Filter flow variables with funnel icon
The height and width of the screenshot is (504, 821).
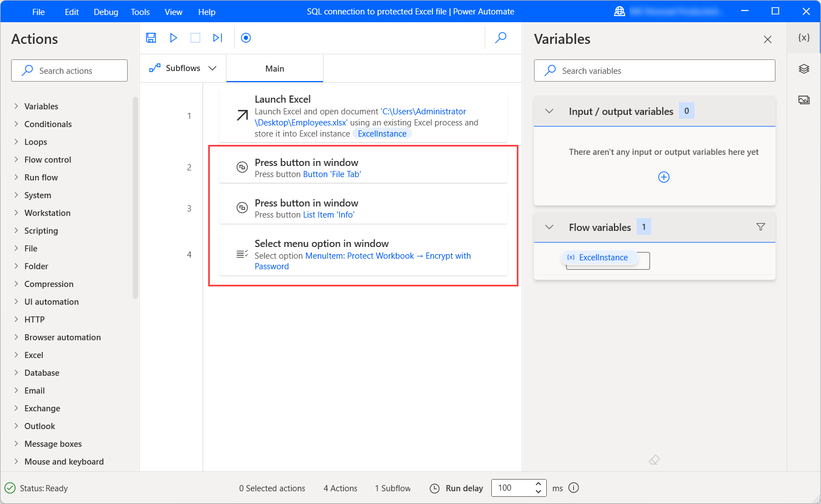[x=760, y=227]
